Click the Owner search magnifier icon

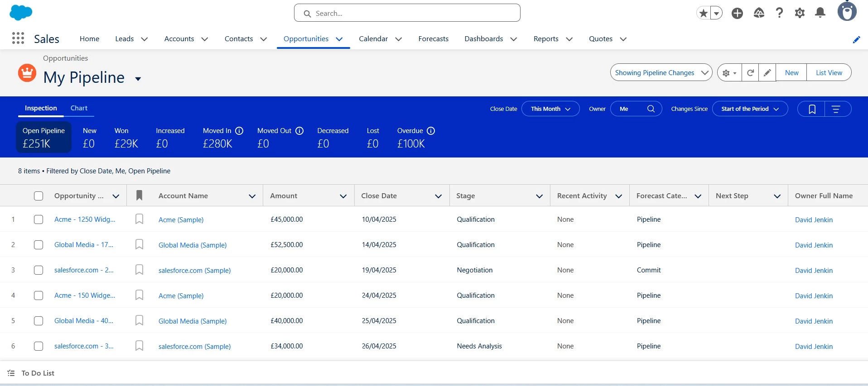(651, 109)
